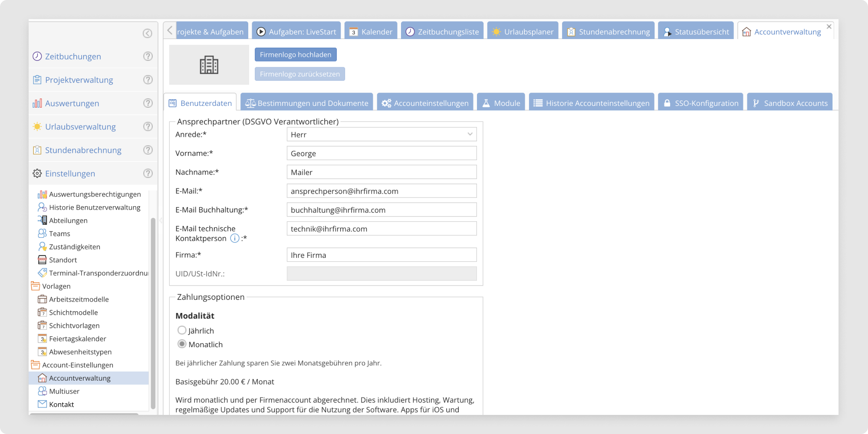The height and width of the screenshot is (434, 868).
Task: Click into the Vorname input field
Action: 381,154
